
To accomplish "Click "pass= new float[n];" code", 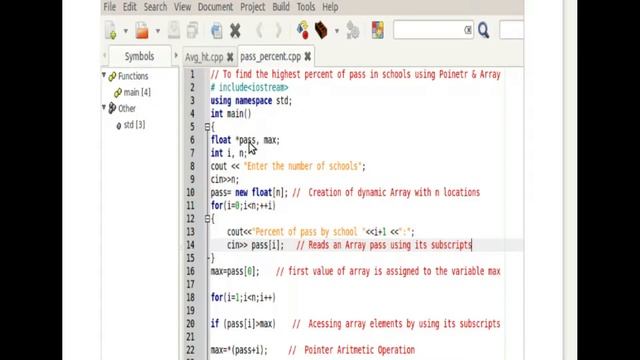I will coord(249,193).
